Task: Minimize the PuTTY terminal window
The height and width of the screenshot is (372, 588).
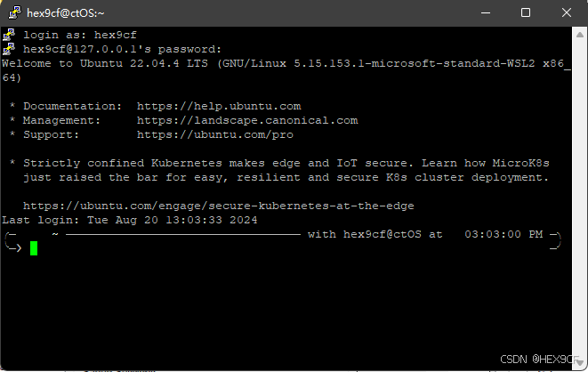Action: pos(487,12)
